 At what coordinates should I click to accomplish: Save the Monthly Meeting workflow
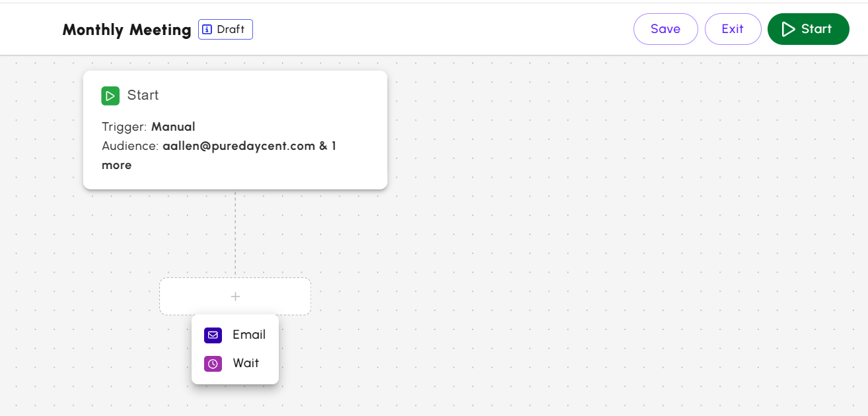click(x=665, y=28)
